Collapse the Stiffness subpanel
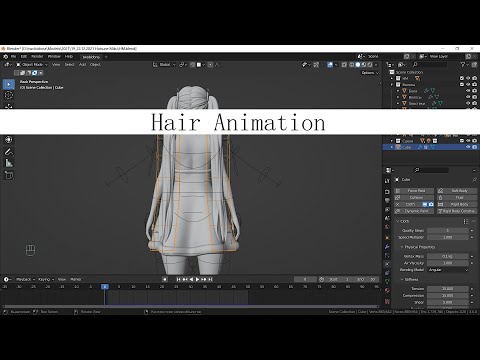The image size is (480, 360). (402, 280)
